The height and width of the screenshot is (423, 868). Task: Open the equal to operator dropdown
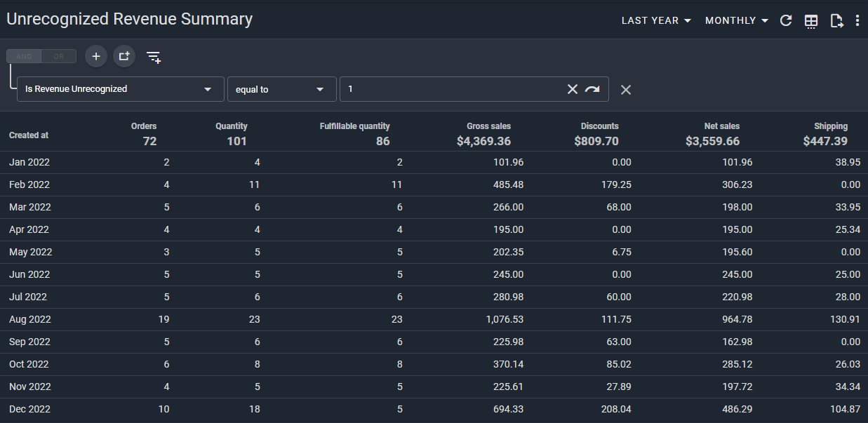click(281, 89)
